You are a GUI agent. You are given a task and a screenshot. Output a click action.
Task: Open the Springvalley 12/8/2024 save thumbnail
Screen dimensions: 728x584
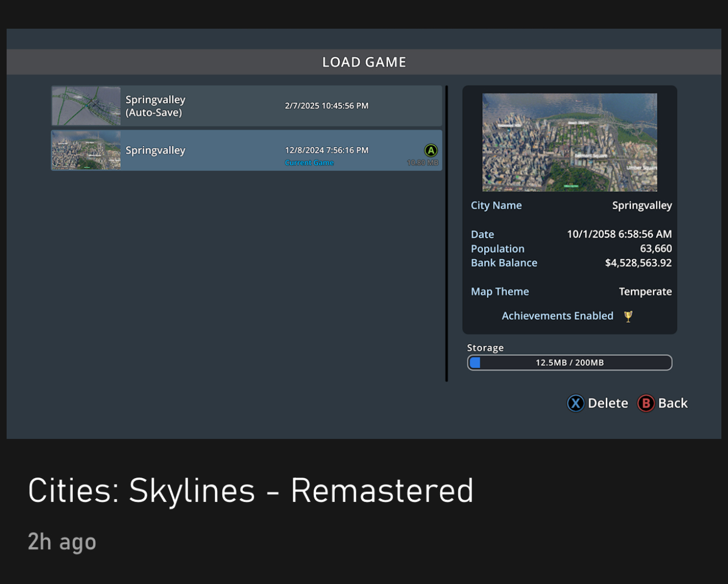[x=86, y=150]
